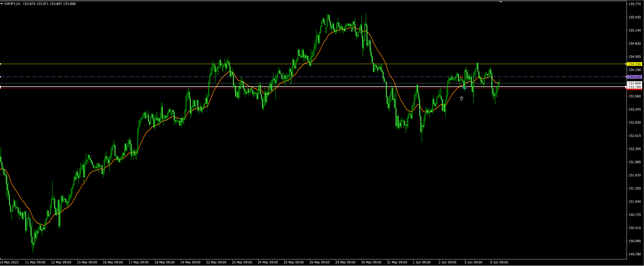
Task: Select the purple 154.026 price label
Action: 635,77
